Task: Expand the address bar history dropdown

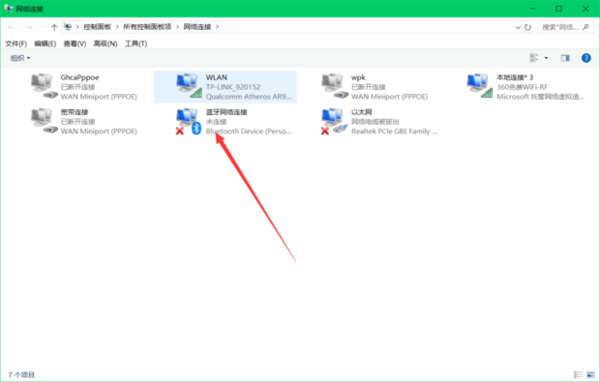Action: (518, 27)
